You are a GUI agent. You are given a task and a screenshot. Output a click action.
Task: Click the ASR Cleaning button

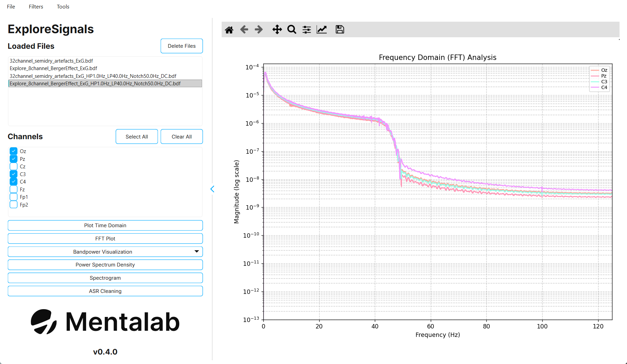[105, 291]
